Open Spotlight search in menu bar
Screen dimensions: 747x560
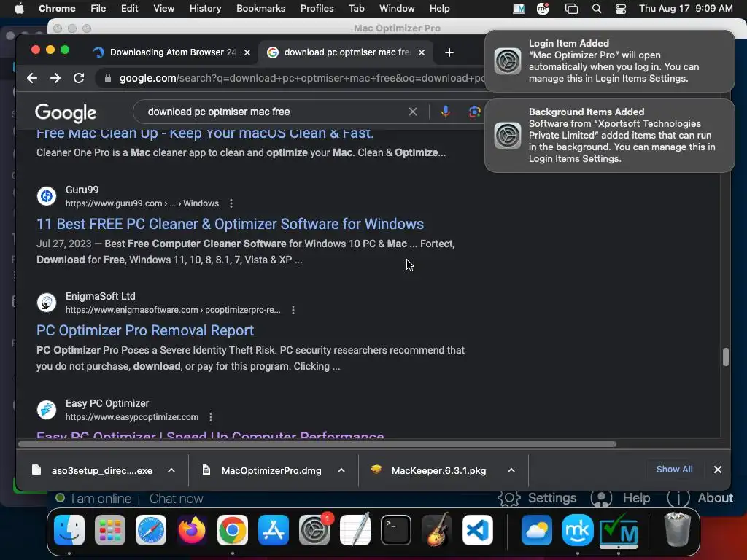(596, 9)
